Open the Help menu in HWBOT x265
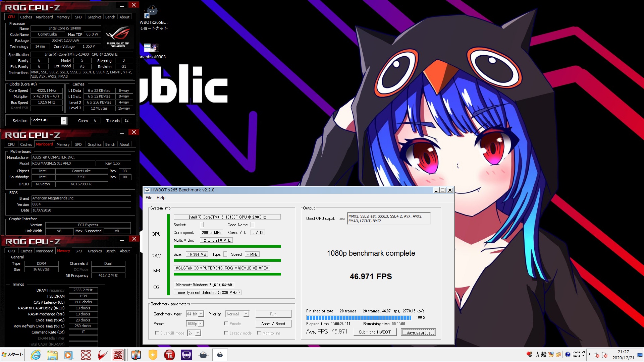The width and height of the screenshot is (644, 362). 161,198
